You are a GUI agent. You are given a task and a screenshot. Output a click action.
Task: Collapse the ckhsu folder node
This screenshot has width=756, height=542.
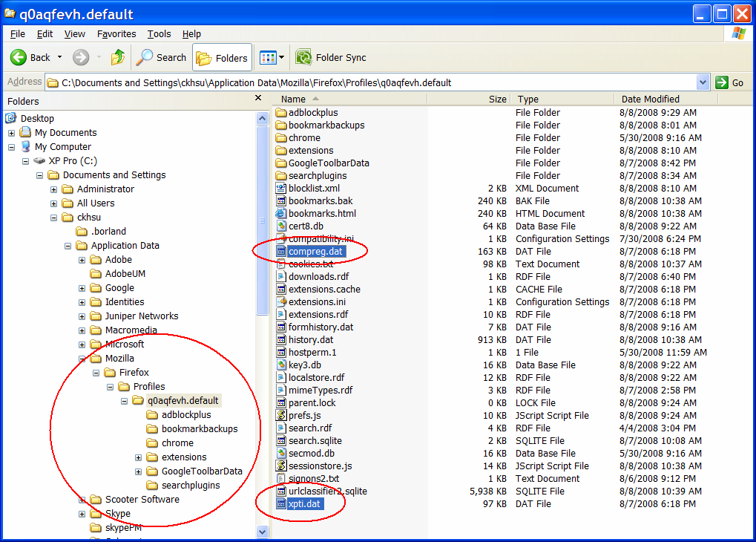tap(54, 218)
